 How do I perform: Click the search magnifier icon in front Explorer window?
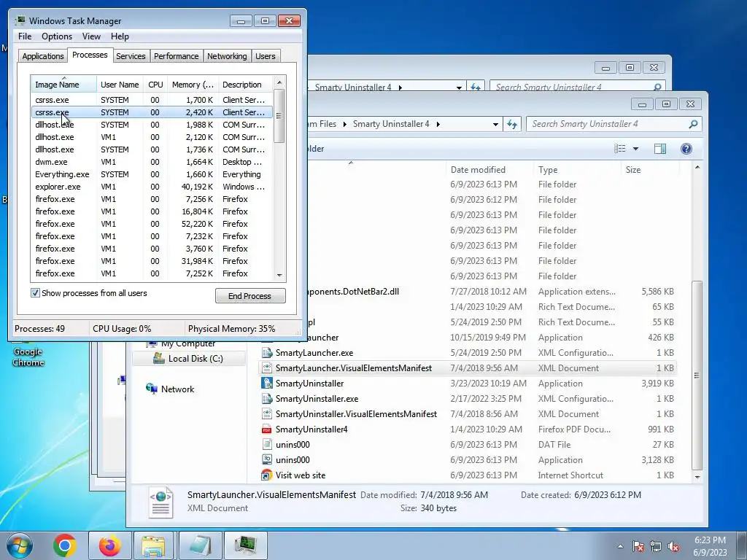click(x=693, y=124)
